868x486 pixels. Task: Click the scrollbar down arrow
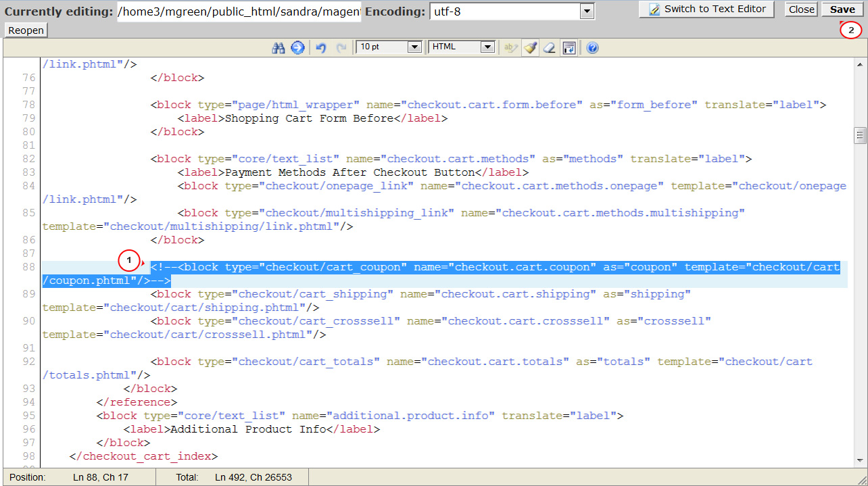point(860,460)
